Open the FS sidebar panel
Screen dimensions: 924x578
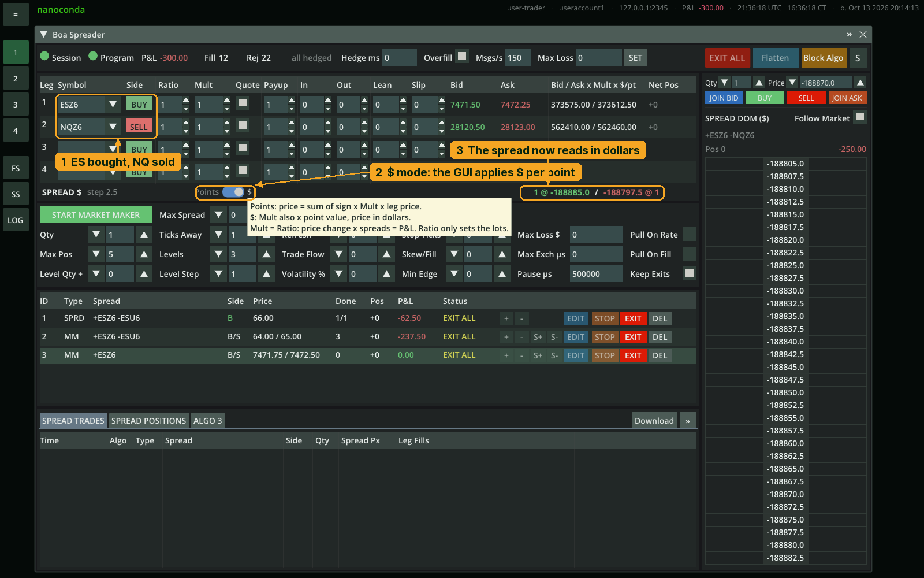coord(16,168)
